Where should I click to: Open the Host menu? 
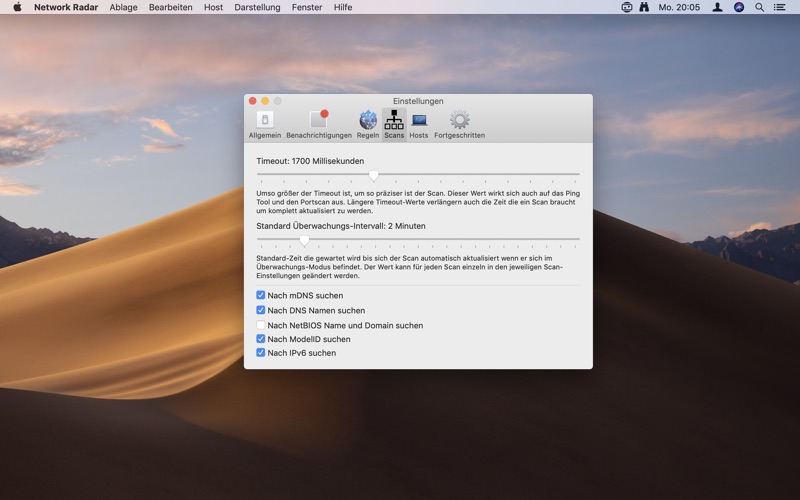point(213,7)
